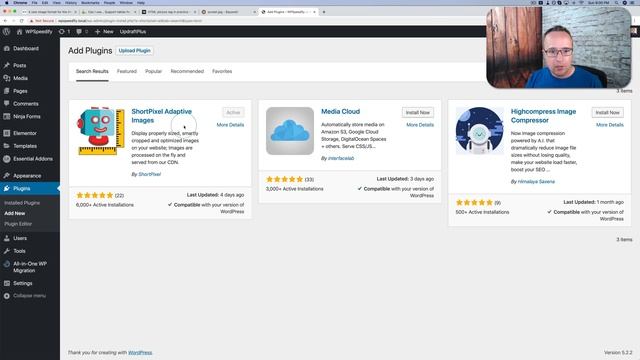This screenshot has height=360, width=640.
Task: Open More Details for ShortPixel Adaptive Images
Action: (230, 125)
